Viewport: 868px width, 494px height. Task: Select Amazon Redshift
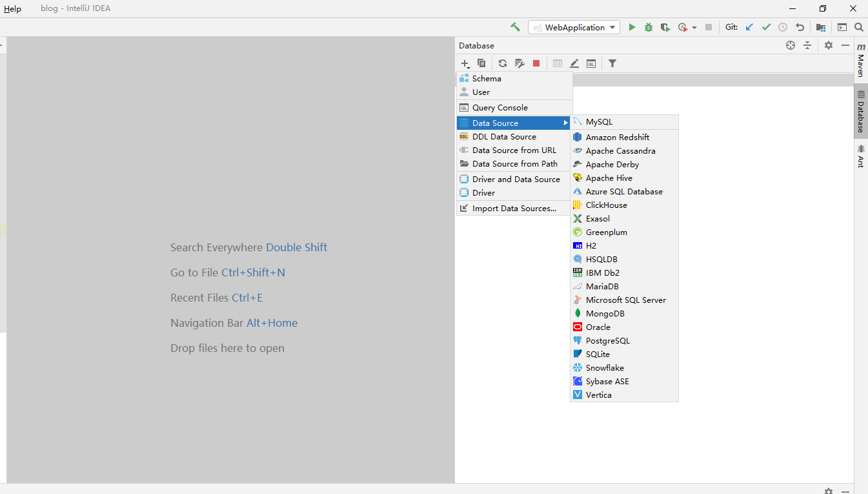pyautogui.click(x=624, y=137)
